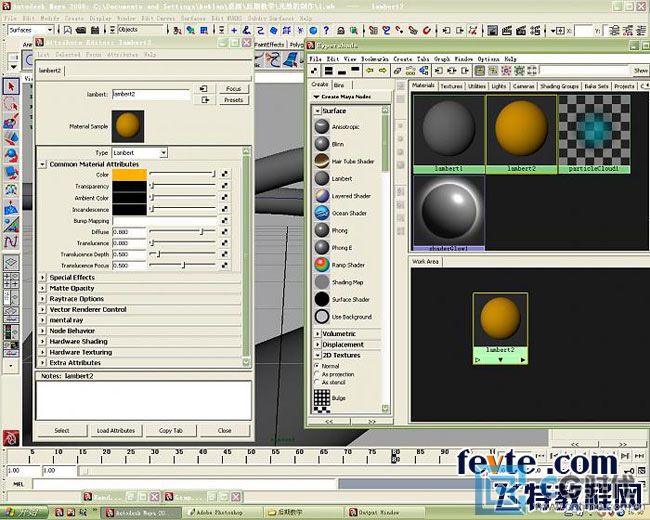Image resolution: width=650 pixels, height=520 pixels.
Task: Click the Bump Mapping map button
Action: tap(225, 221)
